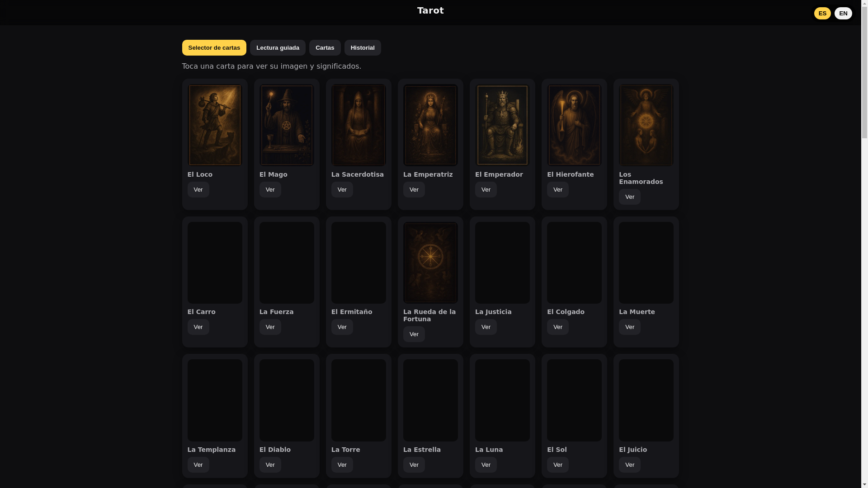Select the El Carro card placeholder
The image size is (868, 488).
[x=214, y=263]
